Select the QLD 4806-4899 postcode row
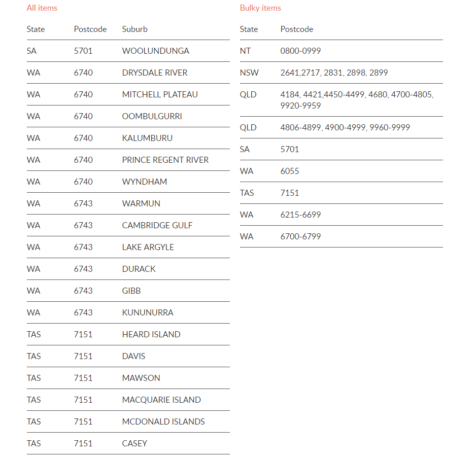 [x=341, y=127]
